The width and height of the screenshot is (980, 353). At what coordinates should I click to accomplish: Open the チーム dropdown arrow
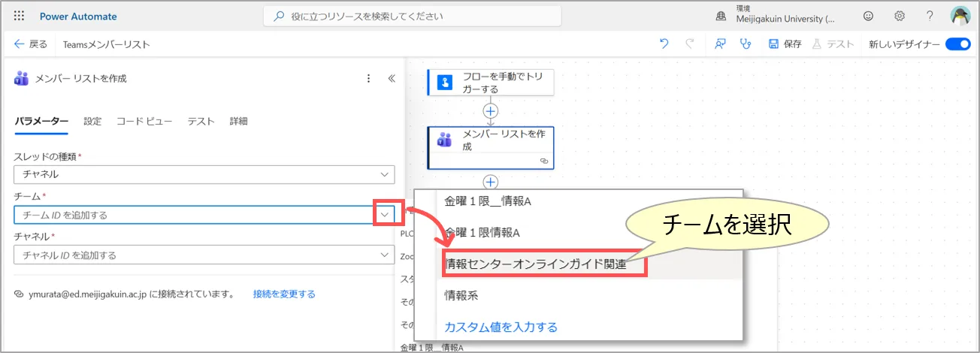(384, 215)
